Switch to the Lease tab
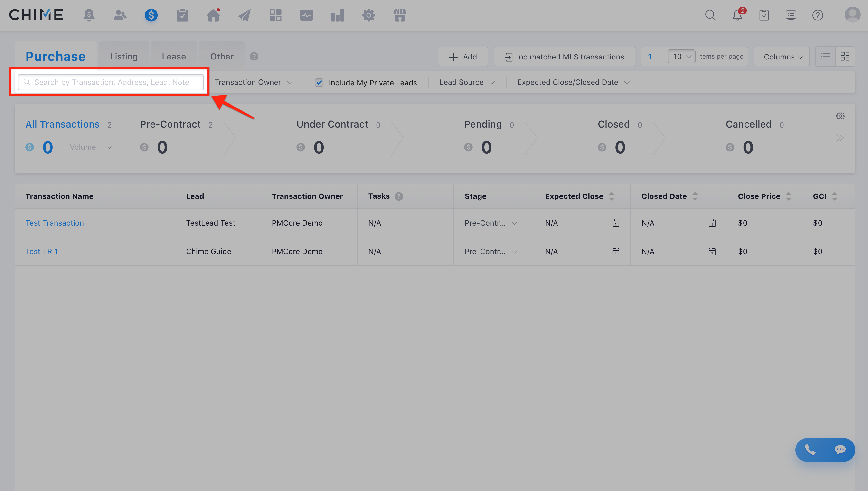868x491 pixels. tap(174, 56)
